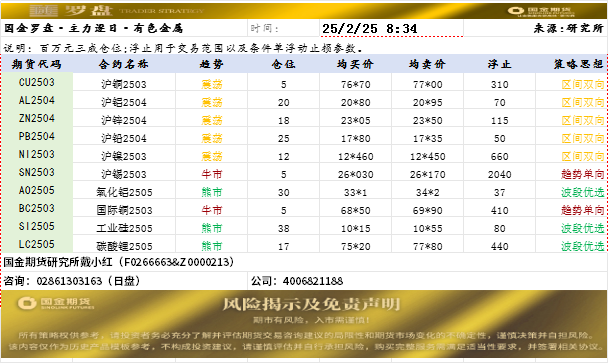Click 区间双向 strategy in CU2503 row
The image size is (608, 363).
(x=583, y=84)
